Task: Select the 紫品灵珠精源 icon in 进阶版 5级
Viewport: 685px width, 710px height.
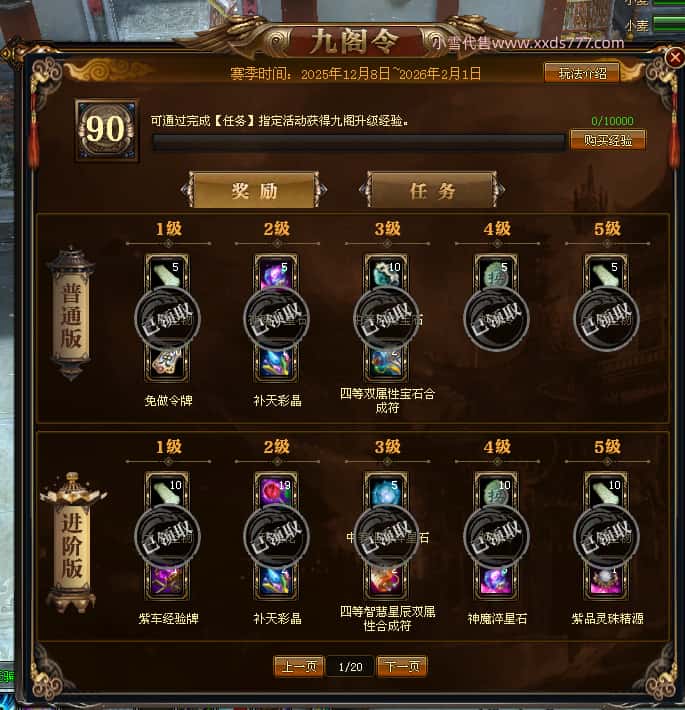Action: tap(606, 581)
